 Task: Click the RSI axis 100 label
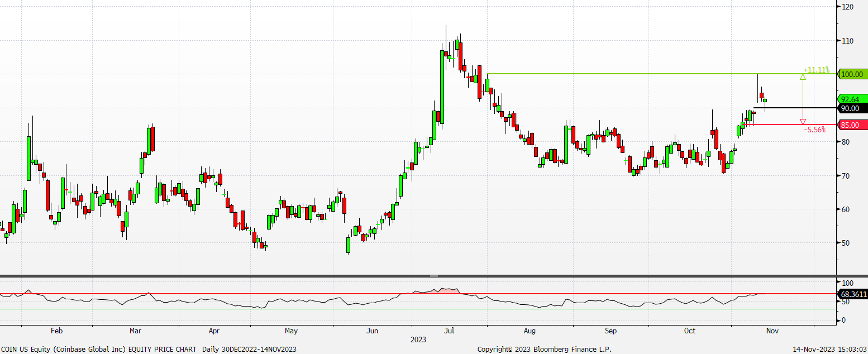coord(847,283)
